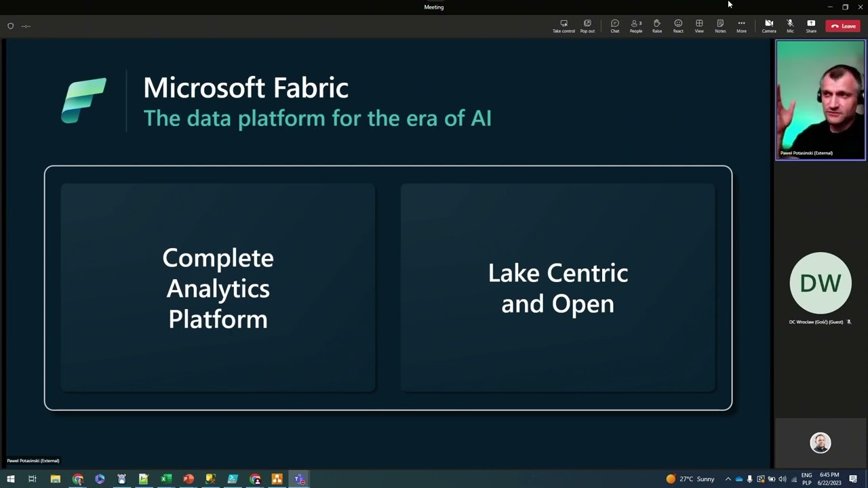This screenshot has height=488, width=868.
Task: Open File Explorer from taskbar
Action: click(56, 479)
